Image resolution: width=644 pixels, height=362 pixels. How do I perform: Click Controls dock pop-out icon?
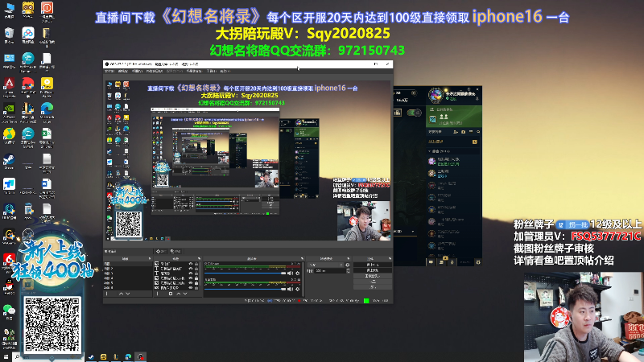pyautogui.click(x=390, y=258)
